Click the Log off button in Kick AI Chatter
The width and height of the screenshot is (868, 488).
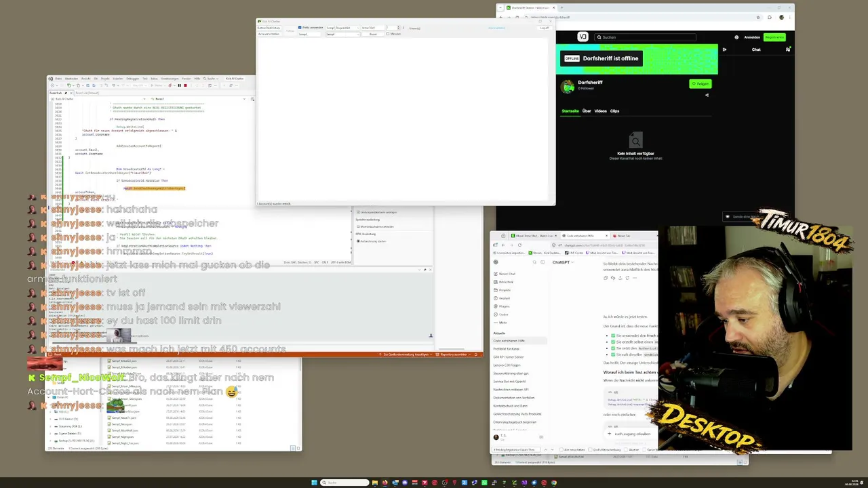pyautogui.click(x=544, y=28)
